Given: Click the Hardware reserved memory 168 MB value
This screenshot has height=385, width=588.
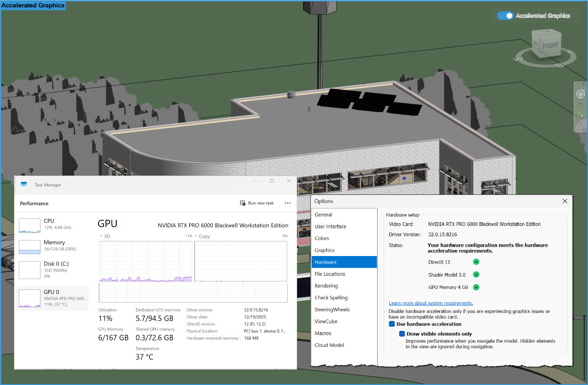Looking at the screenshot, I should (251, 338).
